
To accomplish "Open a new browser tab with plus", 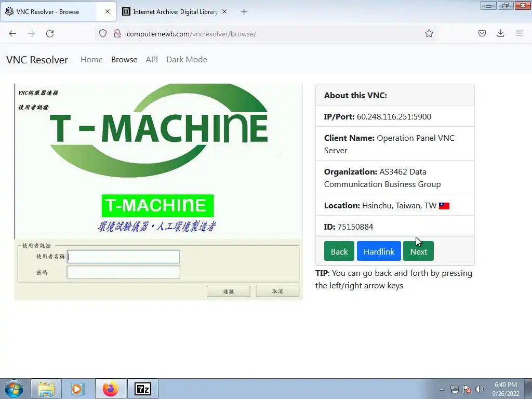I will (244, 12).
